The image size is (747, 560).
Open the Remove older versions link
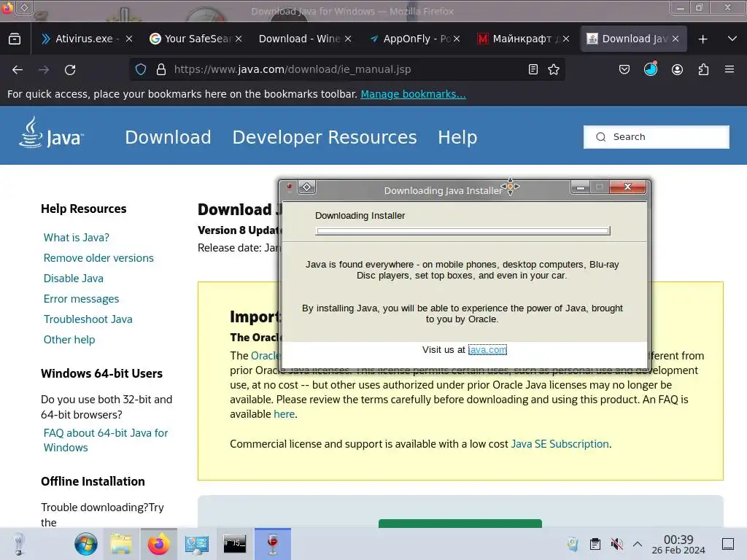[x=98, y=258]
